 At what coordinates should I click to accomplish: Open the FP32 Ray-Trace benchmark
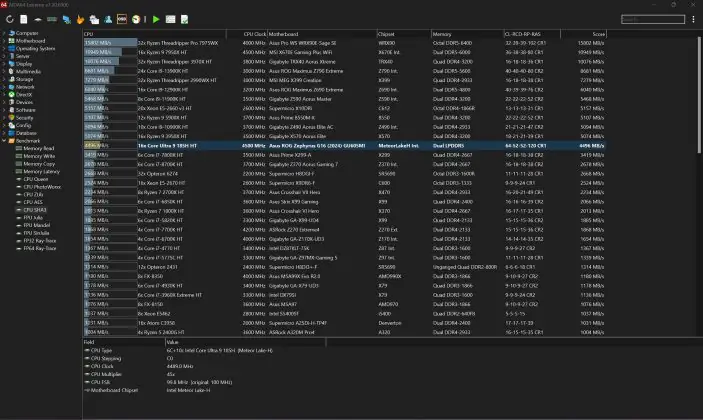click(x=39, y=241)
